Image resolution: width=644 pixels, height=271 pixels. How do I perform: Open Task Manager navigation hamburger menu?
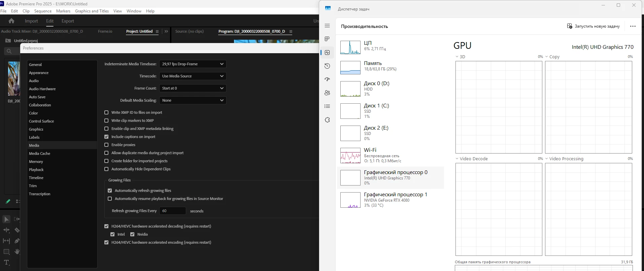327,26
